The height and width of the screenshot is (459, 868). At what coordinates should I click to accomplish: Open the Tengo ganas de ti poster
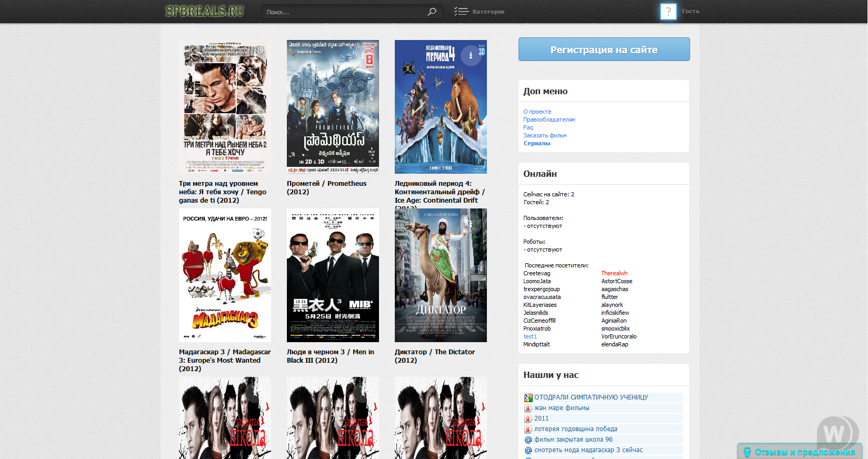point(225,107)
